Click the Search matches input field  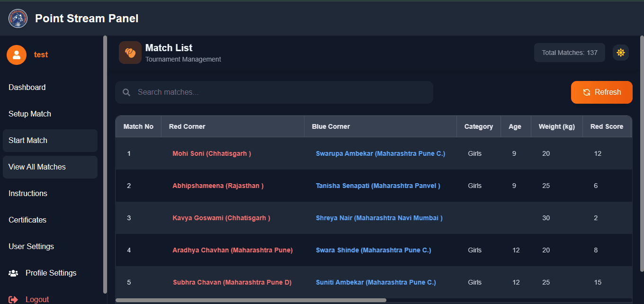[x=274, y=92]
